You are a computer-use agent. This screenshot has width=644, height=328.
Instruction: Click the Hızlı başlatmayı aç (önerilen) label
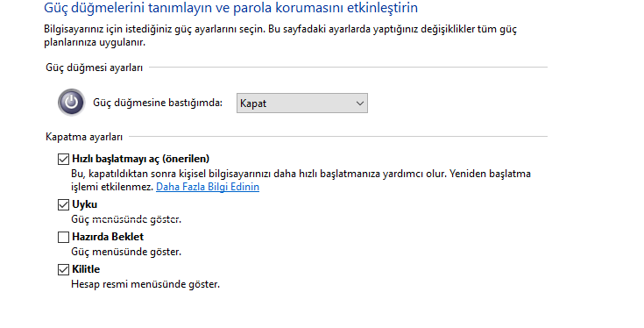pyautogui.click(x=140, y=159)
